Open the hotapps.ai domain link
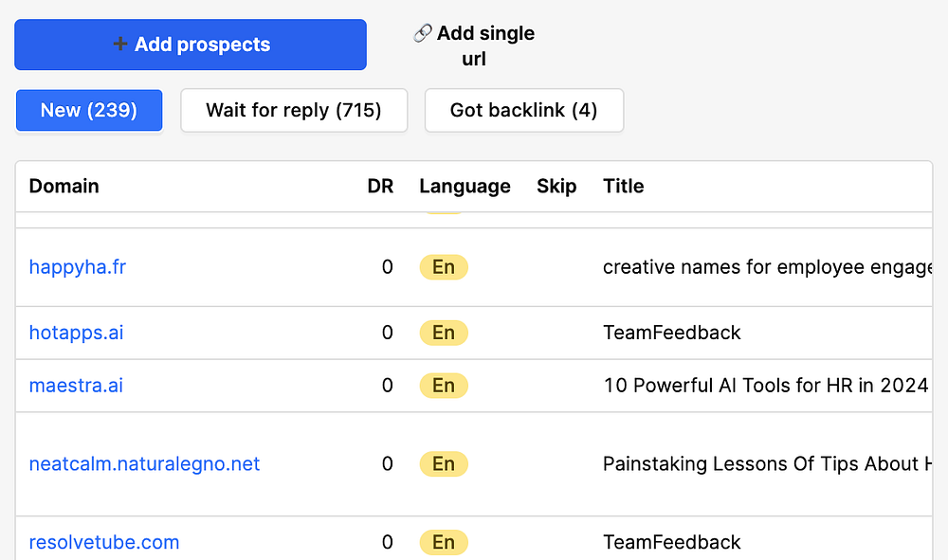 coord(77,333)
